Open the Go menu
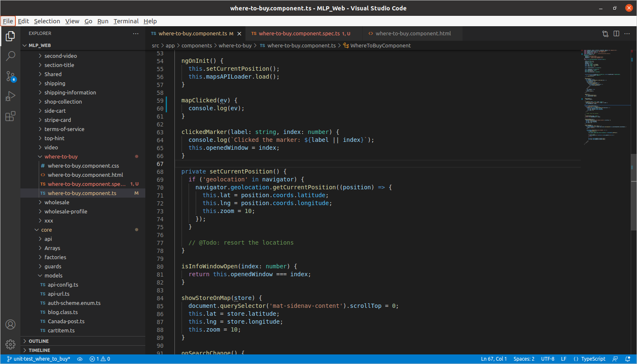The width and height of the screenshot is (637, 364). coord(88,21)
